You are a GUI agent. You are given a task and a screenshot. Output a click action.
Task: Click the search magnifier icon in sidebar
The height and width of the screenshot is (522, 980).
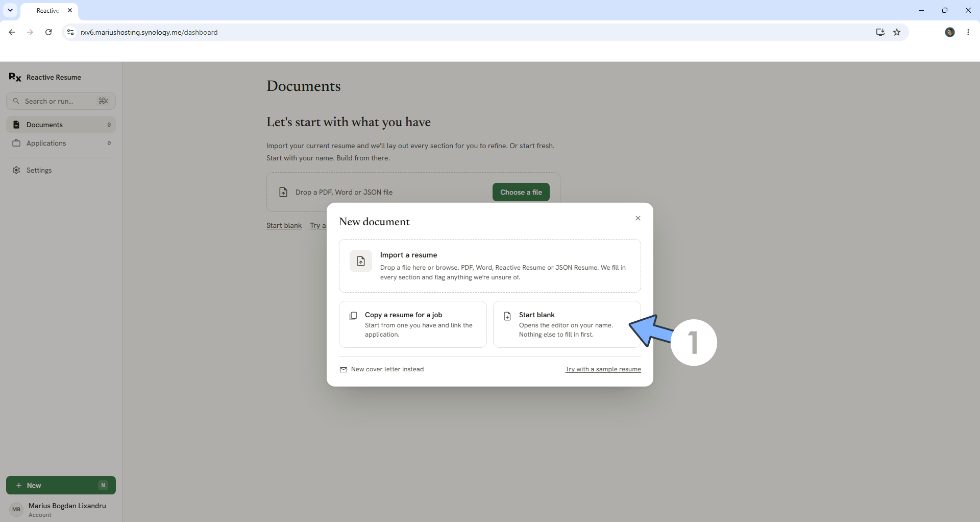click(x=16, y=101)
